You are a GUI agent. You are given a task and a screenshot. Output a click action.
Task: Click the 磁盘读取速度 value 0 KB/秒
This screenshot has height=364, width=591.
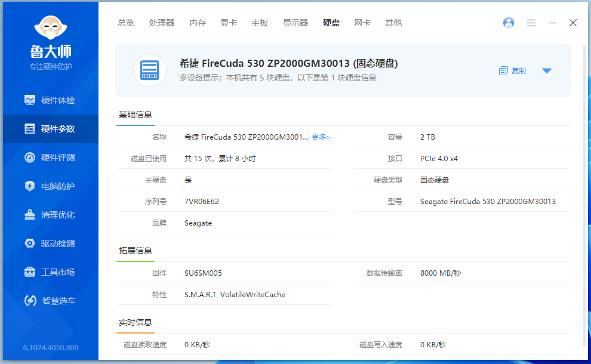tap(197, 345)
